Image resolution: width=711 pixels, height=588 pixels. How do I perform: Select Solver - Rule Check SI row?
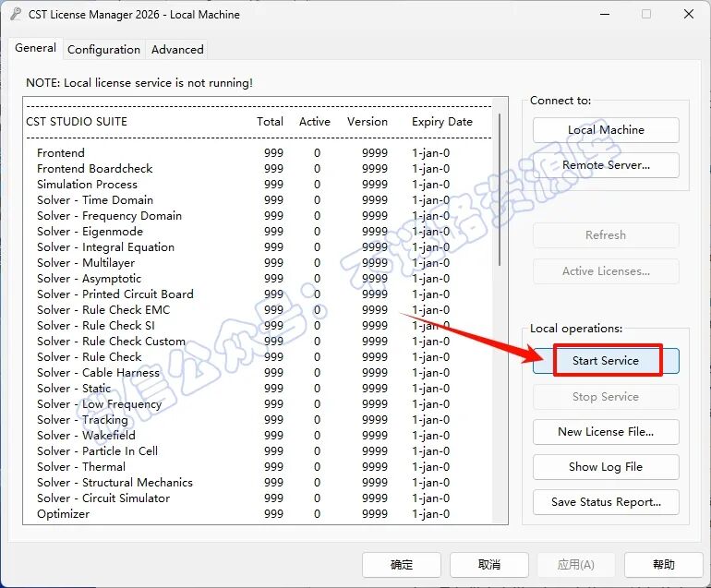coord(244,326)
